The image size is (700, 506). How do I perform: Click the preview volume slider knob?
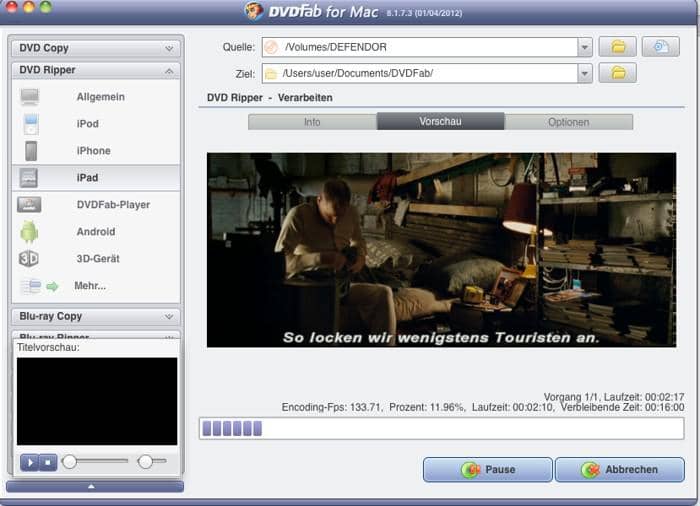[146, 462]
